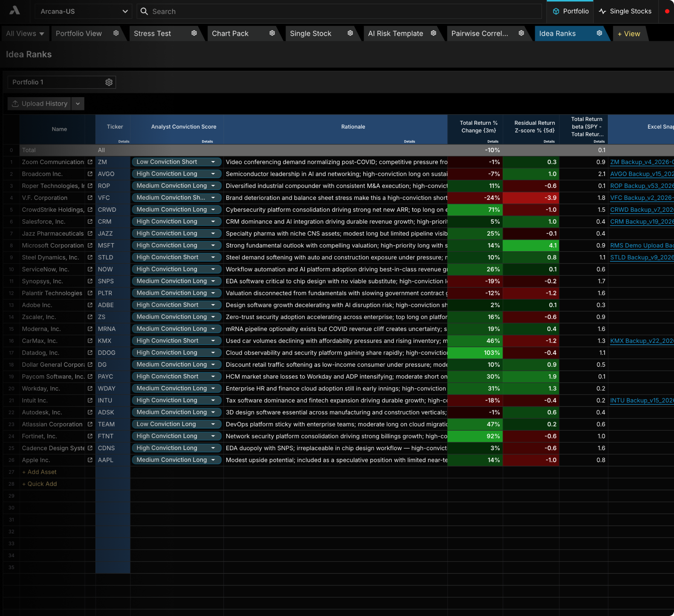Expand Upload History options arrow
Viewport: 674px width, 616px height.
click(x=78, y=104)
